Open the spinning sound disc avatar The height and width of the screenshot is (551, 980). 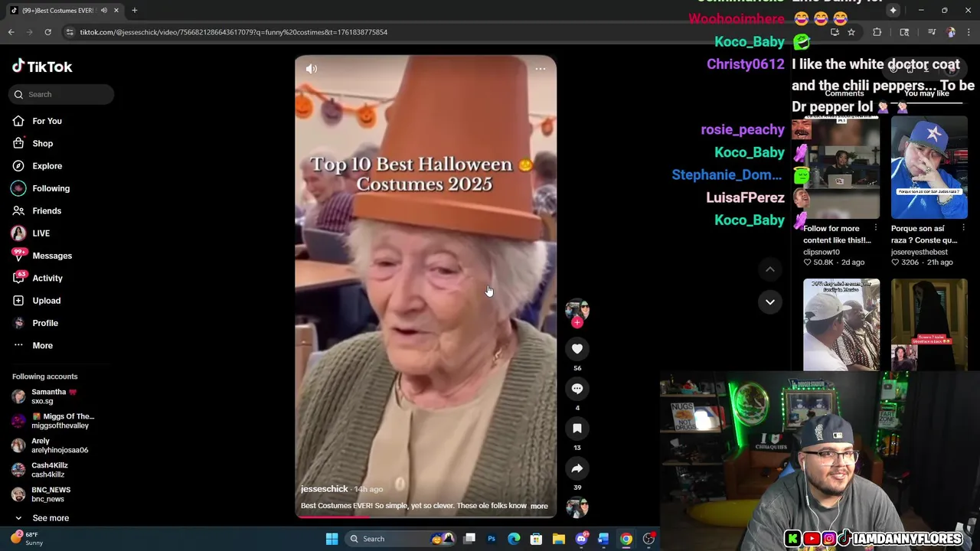(577, 507)
